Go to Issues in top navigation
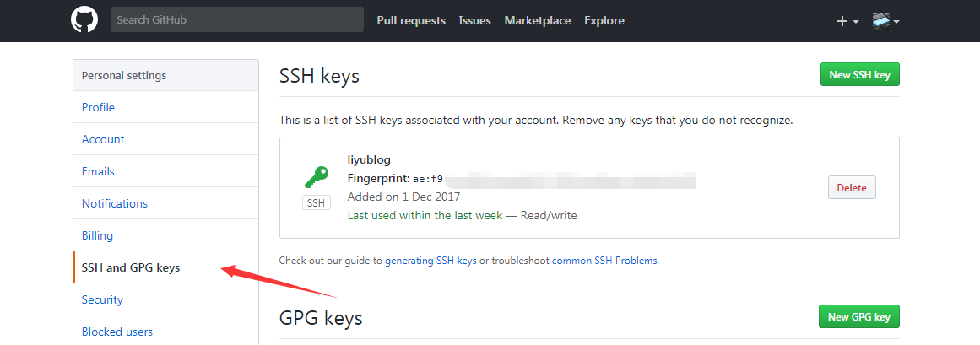Viewport: 980px width, 345px height. (475, 20)
